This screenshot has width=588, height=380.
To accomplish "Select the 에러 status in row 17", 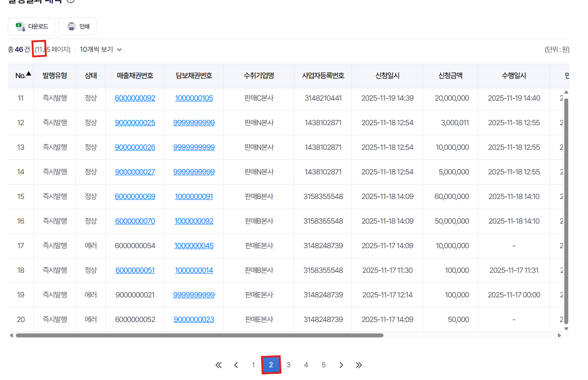I will click(91, 246).
